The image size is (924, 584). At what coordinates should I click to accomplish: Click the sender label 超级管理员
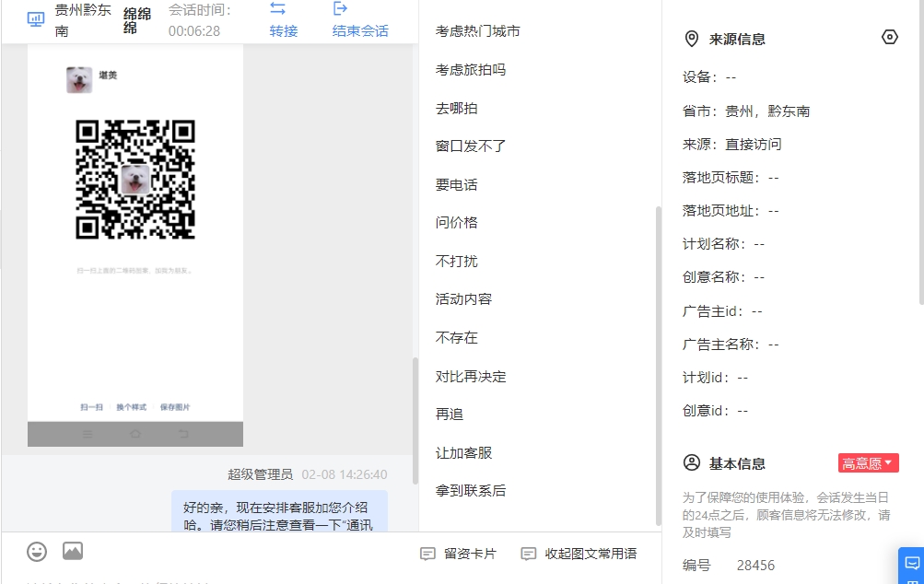(261, 474)
